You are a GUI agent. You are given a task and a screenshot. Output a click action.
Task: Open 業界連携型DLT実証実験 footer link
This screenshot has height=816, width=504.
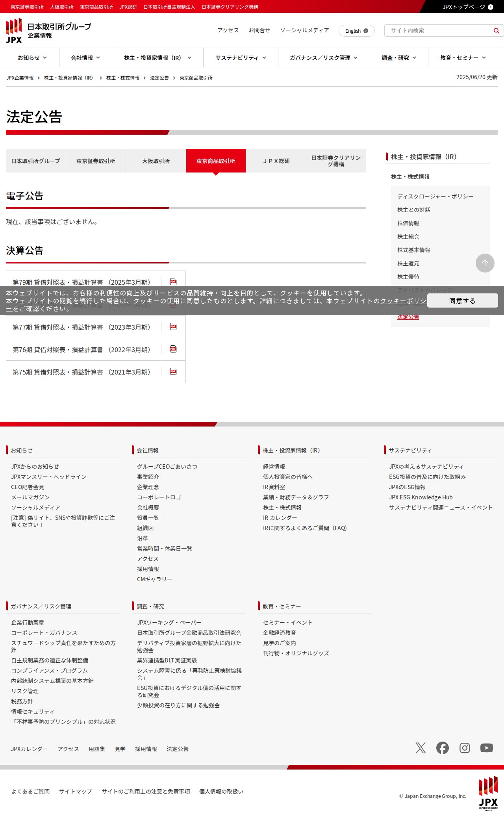click(167, 660)
